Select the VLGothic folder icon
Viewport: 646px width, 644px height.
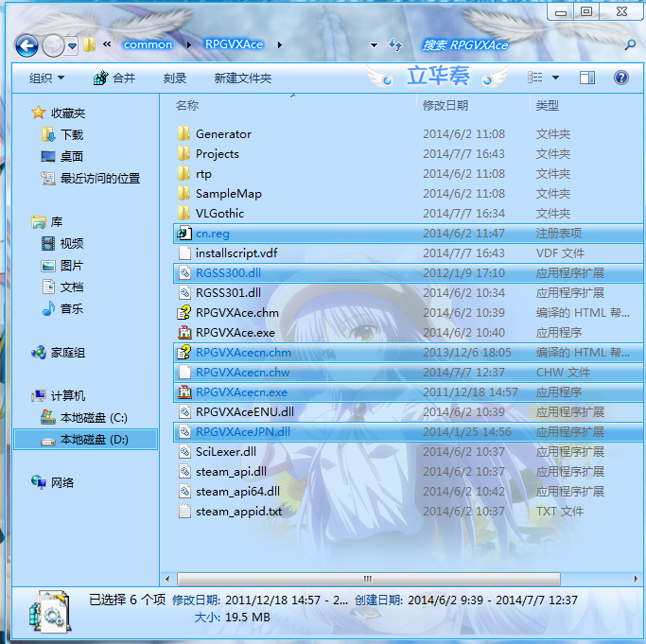183,213
